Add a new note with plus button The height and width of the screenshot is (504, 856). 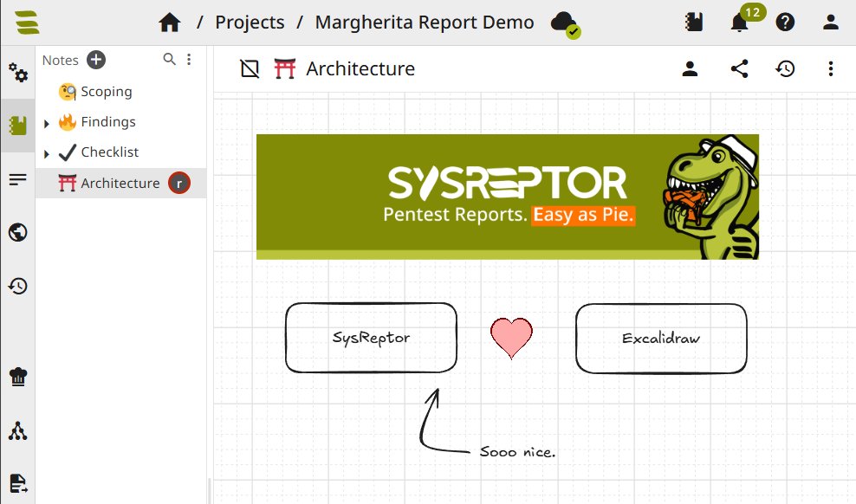pyautogui.click(x=96, y=60)
